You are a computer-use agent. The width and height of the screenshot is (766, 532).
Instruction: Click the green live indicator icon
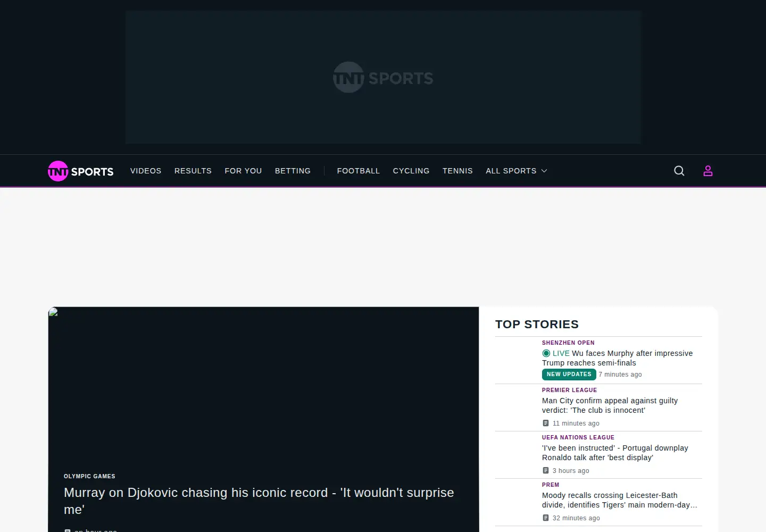click(546, 353)
